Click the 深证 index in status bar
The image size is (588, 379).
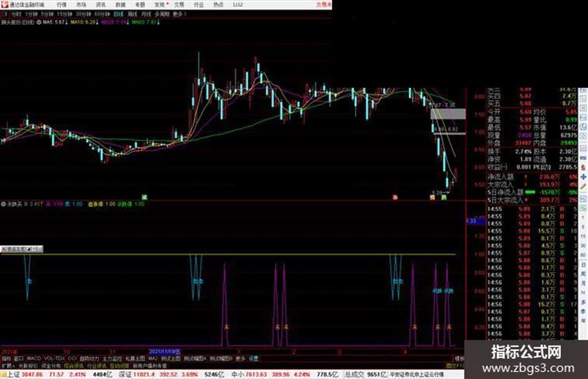coord(125,375)
